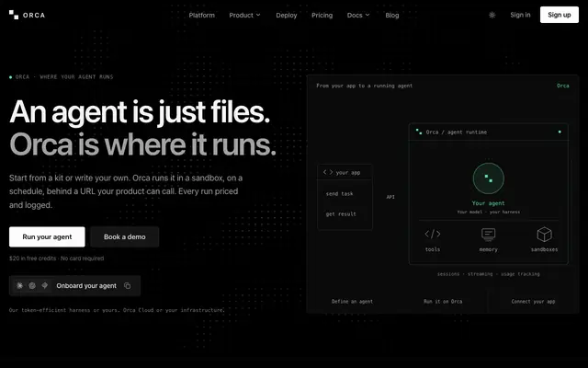Screen dimensions: 588x368
Task: Click the 'Orca is where it runs.' heading
Action: [x=142, y=144]
